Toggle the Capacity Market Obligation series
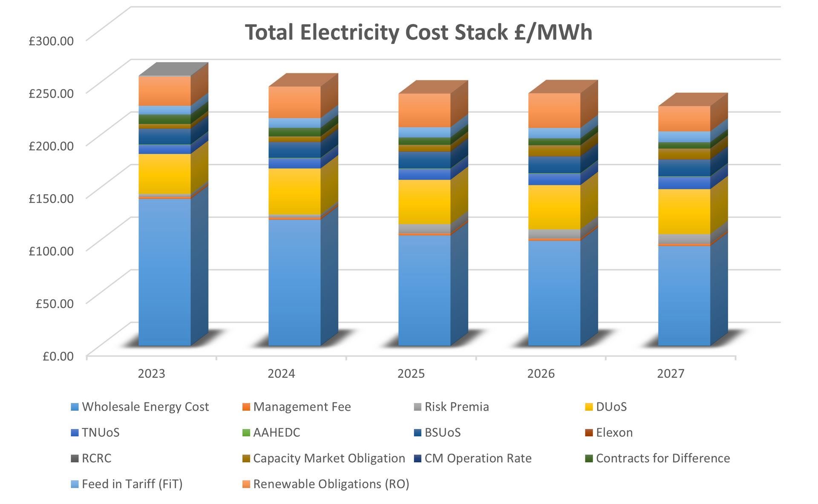This screenshot has height=504, width=818. (246, 459)
